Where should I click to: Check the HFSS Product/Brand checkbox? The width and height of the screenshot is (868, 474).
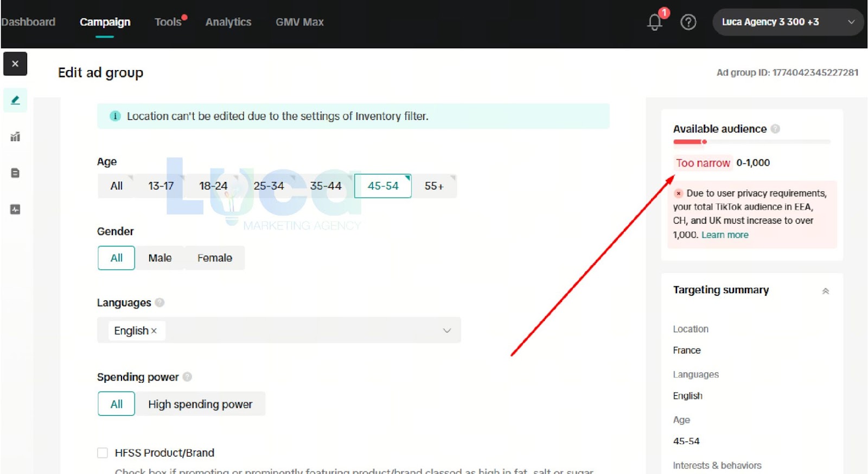[103, 453]
